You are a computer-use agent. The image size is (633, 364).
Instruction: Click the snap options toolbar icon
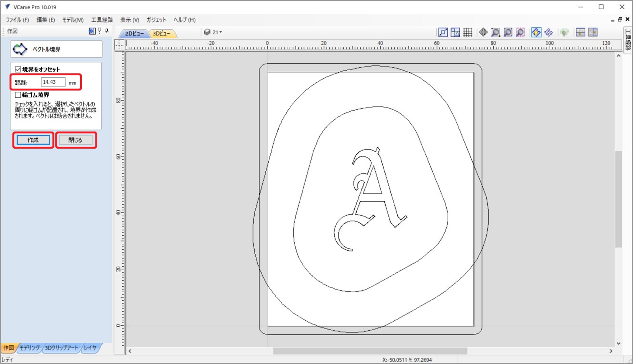443,32
